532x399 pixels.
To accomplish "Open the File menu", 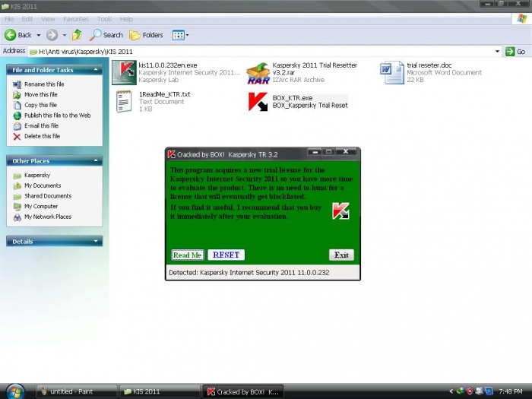I will [x=9, y=19].
